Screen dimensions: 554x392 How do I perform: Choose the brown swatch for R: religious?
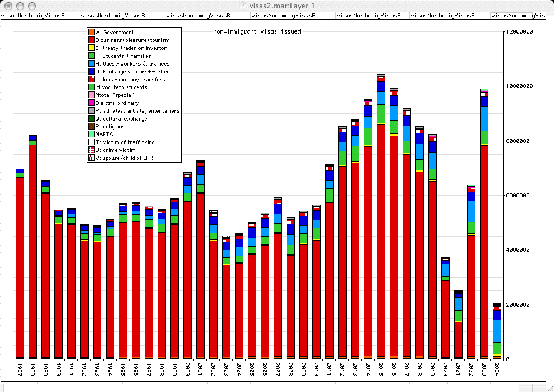tap(91, 127)
